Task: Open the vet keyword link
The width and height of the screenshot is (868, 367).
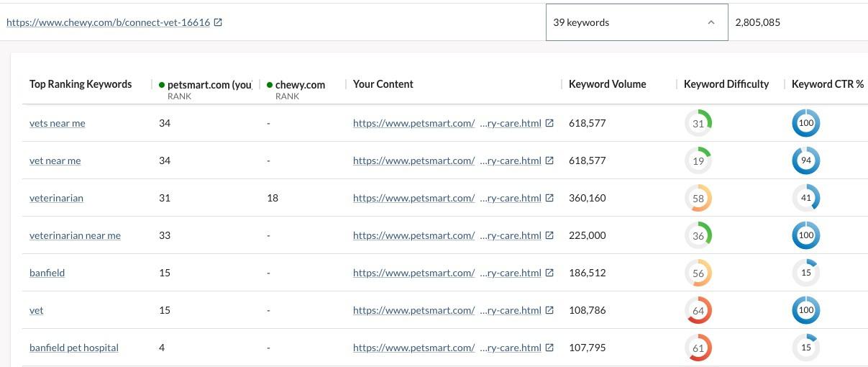Action: point(36,310)
